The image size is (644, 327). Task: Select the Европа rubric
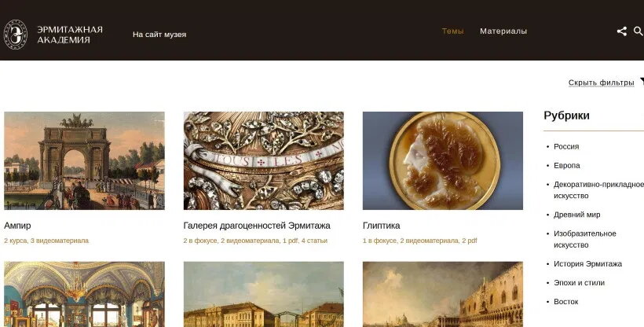click(x=567, y=165)
